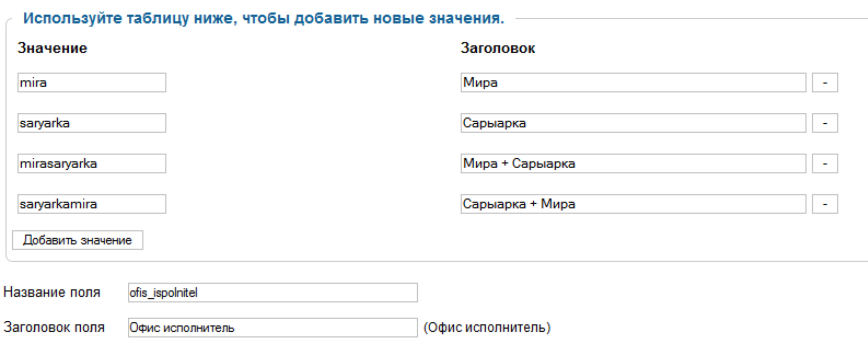Delete the Мира + Сарыарка row
The height and width of the screenshot is (344, 868).
coord(824,163)
